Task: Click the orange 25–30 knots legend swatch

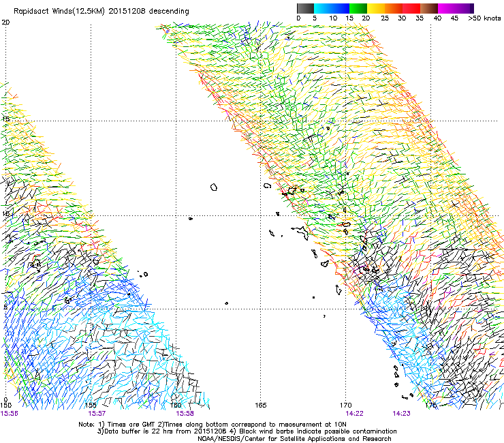Action: coord(394,8)
